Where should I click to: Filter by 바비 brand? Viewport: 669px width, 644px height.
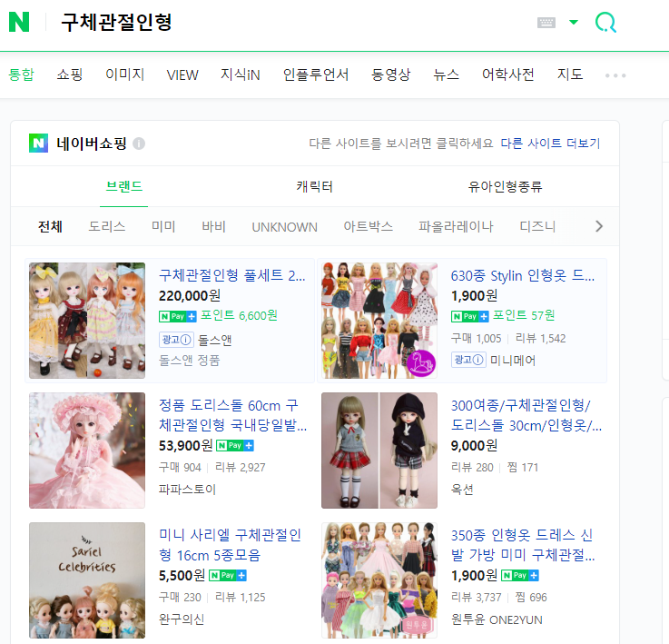point(213,227)
